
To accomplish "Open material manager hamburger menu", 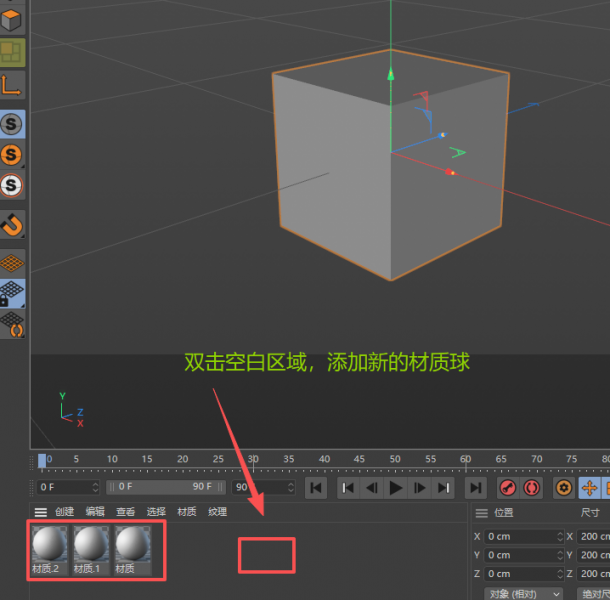I will tap(40, 512).
